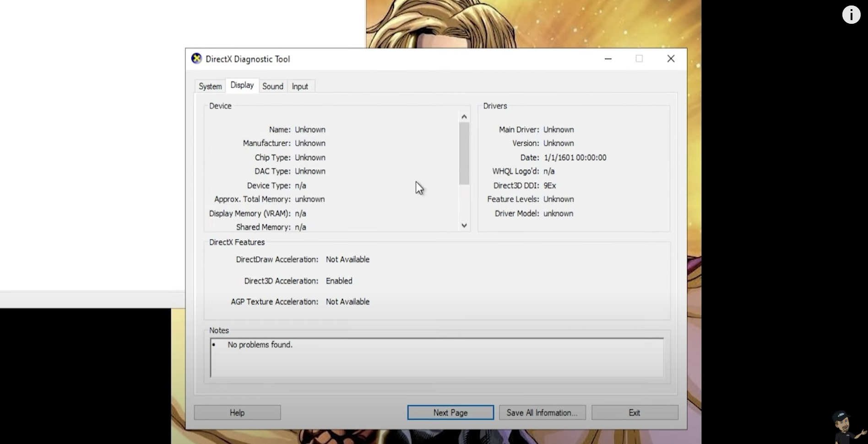The width and height of the screenshot is (868, 444).
Task: Click scroll up arrow in Device panel
Action: click(464, 117)
